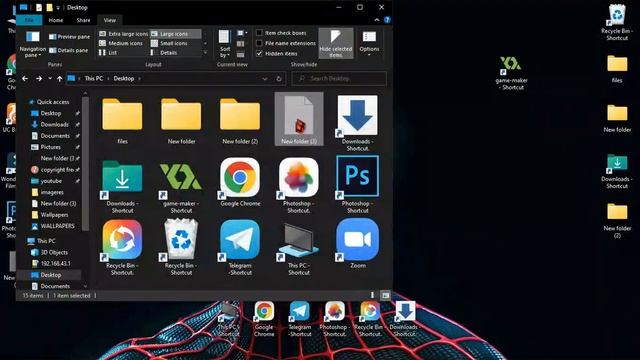Expand address bar history dropdown
The height and width of the screenshot is (360, 640).
265,78
